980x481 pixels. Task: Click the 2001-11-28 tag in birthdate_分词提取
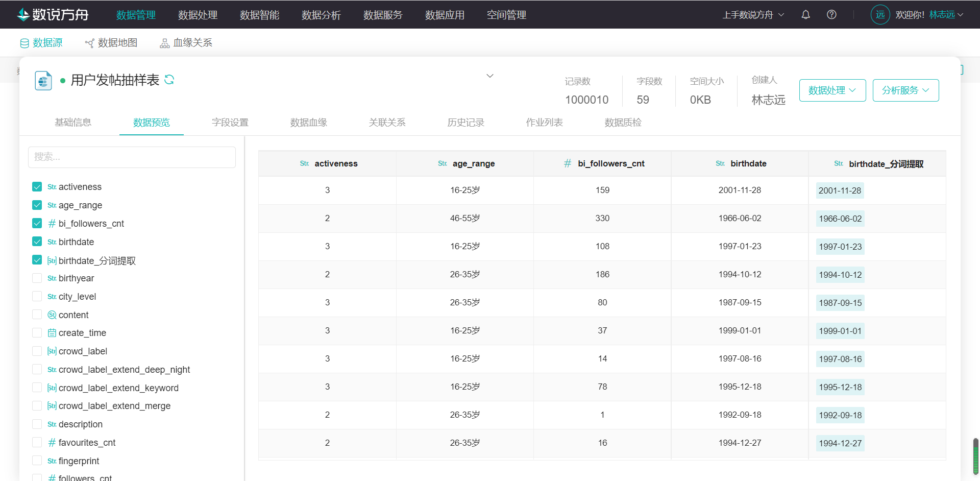pos(840,190)
